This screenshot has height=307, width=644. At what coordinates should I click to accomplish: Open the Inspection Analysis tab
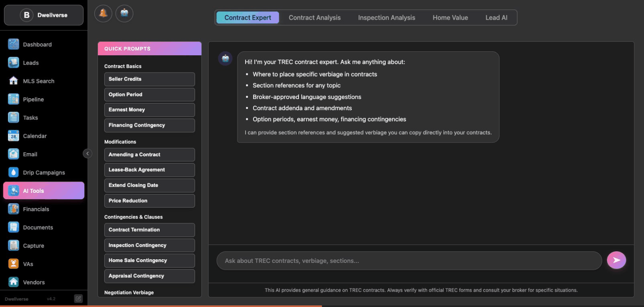pyautogui.click(x=386, y=18)
